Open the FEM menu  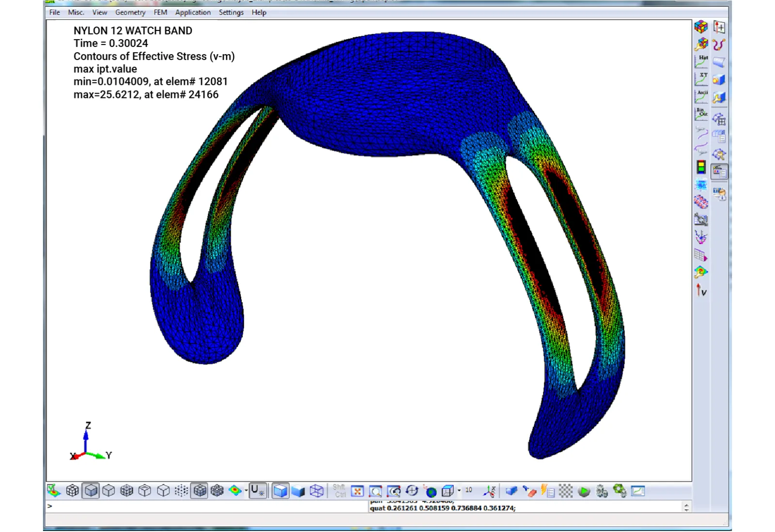[160, 13]
